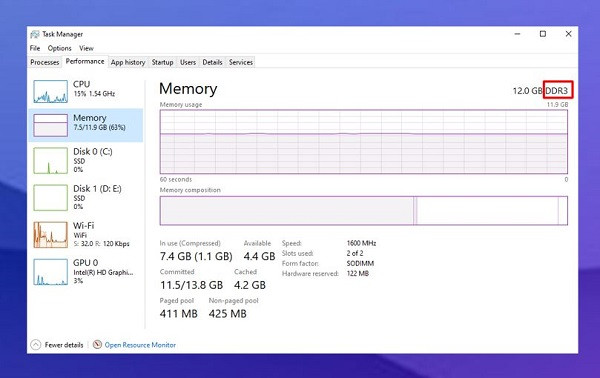
Task: Select the Wi-Fi activity graph icon
Action: pos(51,235)
